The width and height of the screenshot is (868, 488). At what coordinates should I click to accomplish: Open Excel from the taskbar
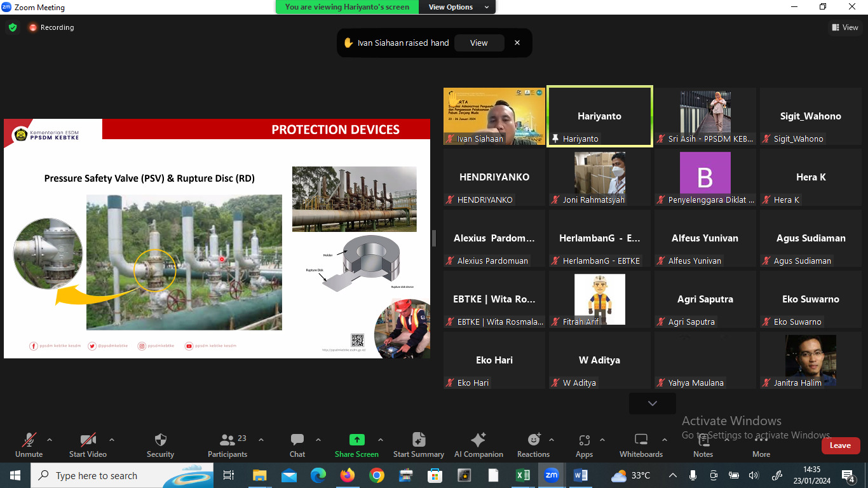coord(522,475)
